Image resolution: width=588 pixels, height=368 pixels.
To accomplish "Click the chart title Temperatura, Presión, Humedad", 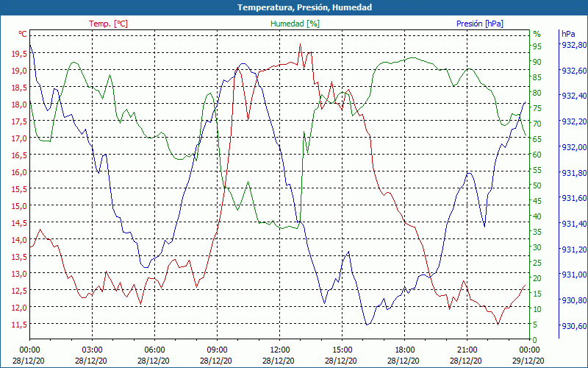I will 304,7.
